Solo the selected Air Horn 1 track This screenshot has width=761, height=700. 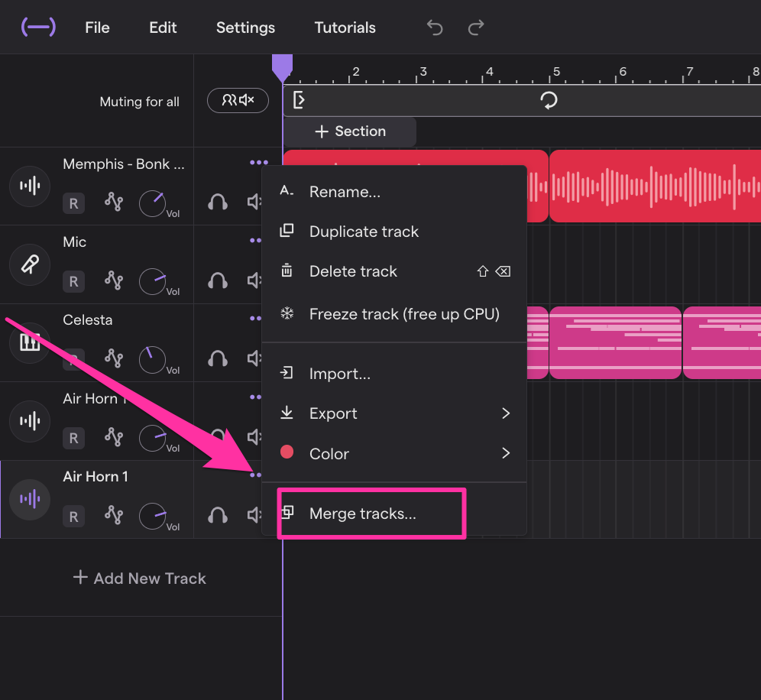(x=218, y=516)
